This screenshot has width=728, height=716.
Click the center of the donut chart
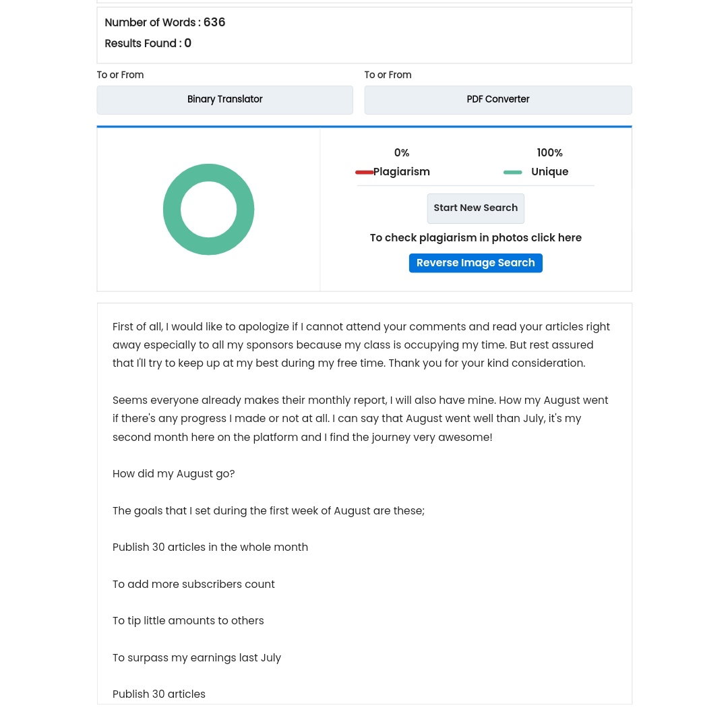pyautogui.click(x=208, y=210)
